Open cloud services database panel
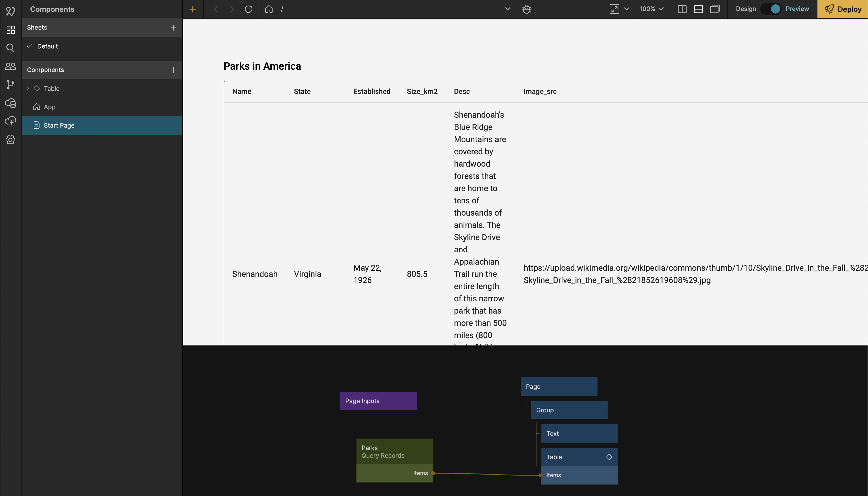The height and width of the screenshot is (496, 868). [10, 103]
